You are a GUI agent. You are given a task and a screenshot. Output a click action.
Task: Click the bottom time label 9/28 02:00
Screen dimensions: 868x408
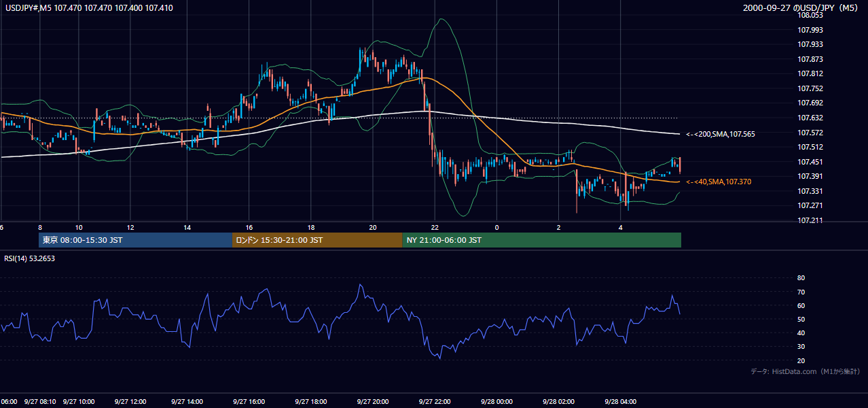tap(558, 402)
